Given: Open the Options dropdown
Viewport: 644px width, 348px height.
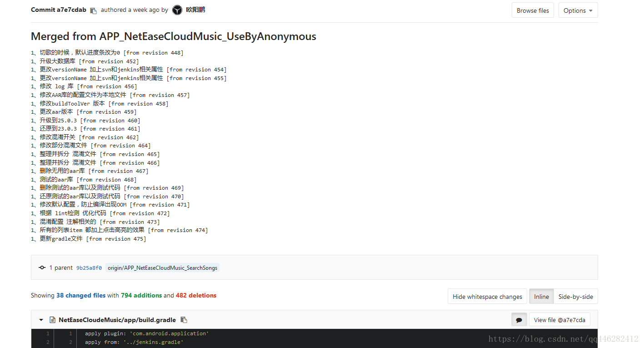Looking at the screenshot, I should tap(578, 10).
